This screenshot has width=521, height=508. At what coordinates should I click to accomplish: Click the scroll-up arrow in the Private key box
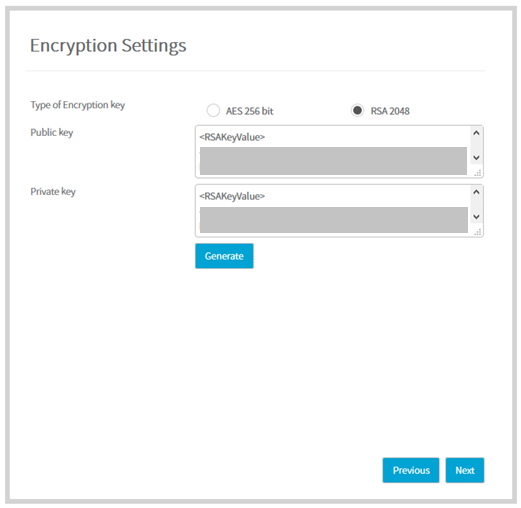[476, 192]
